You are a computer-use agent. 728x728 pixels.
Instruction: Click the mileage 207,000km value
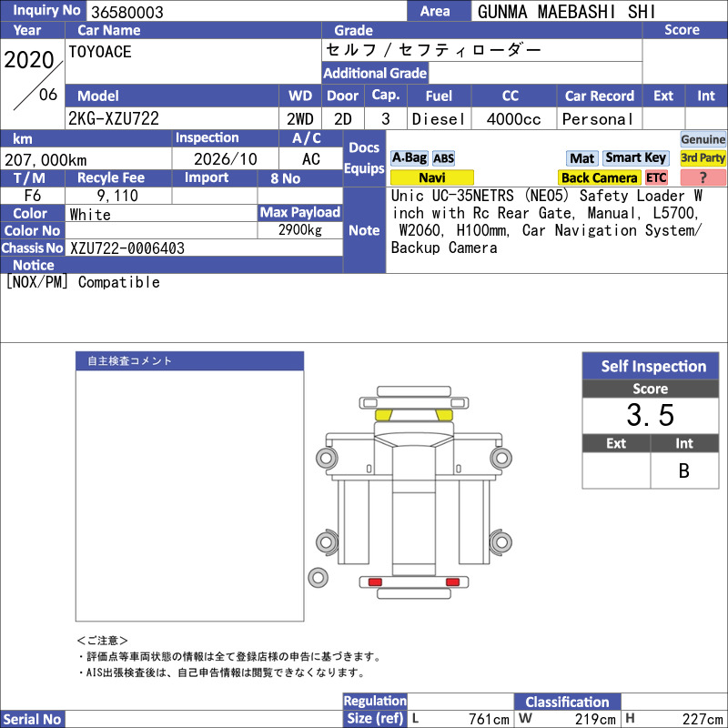(45, 160)
